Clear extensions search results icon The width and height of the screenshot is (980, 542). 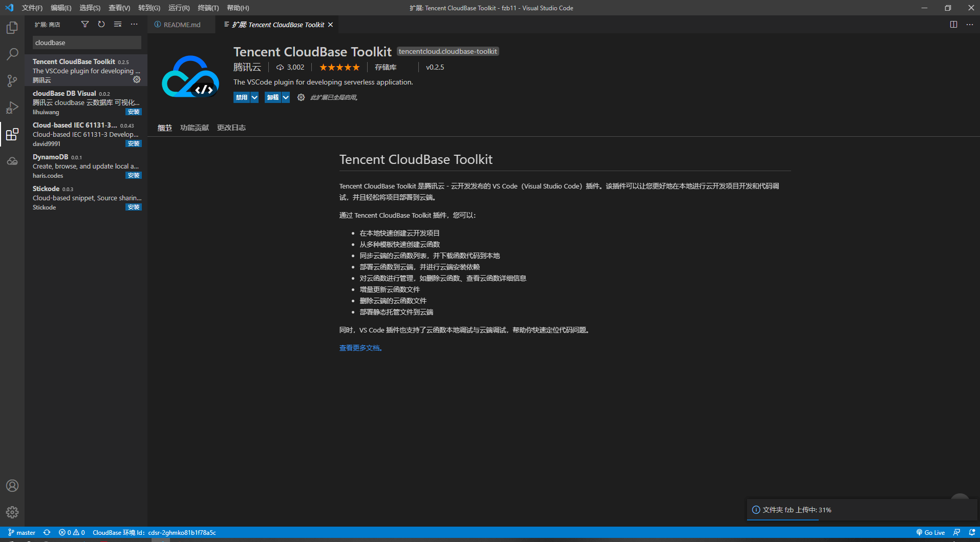pos(118,24)
